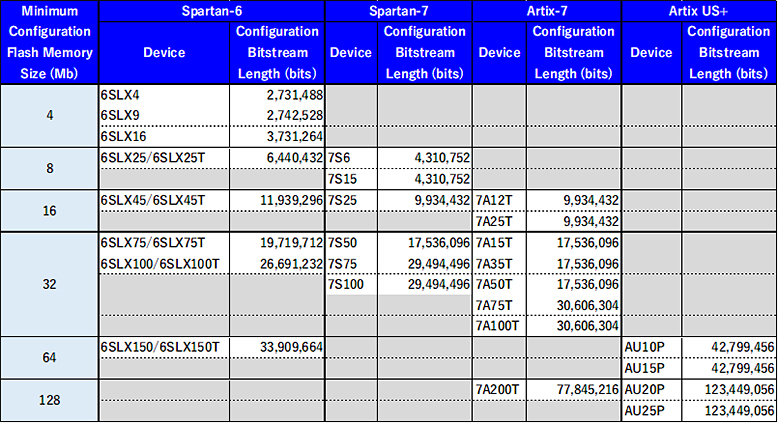Click the 7A35T device cell
Image resolution: width=778 pixels, height=423 pixels.
(499, 264)
